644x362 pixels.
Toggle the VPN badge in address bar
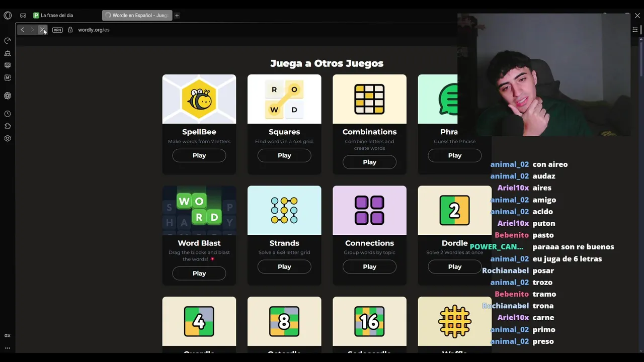point(57,30)
